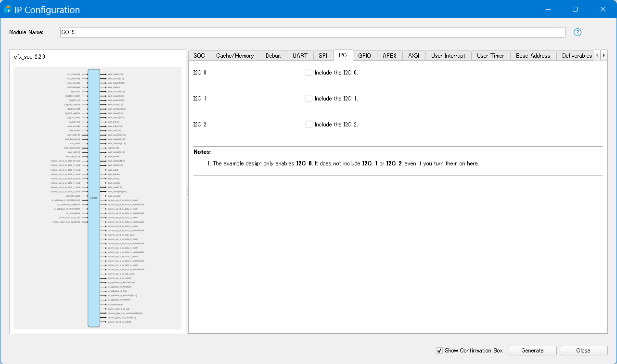617x364 pixels.
Task: Tick the Include the I2C 2 checkbox
Action: (309, 124)
